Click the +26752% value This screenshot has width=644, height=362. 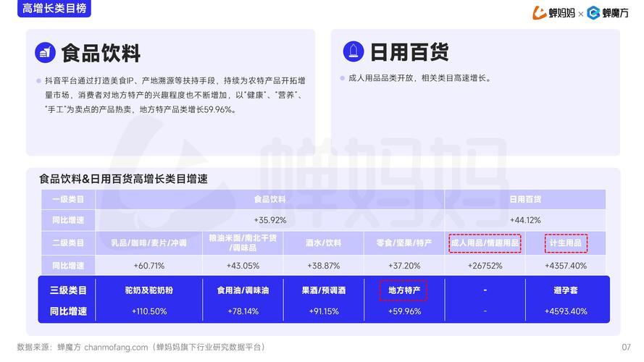485,266
